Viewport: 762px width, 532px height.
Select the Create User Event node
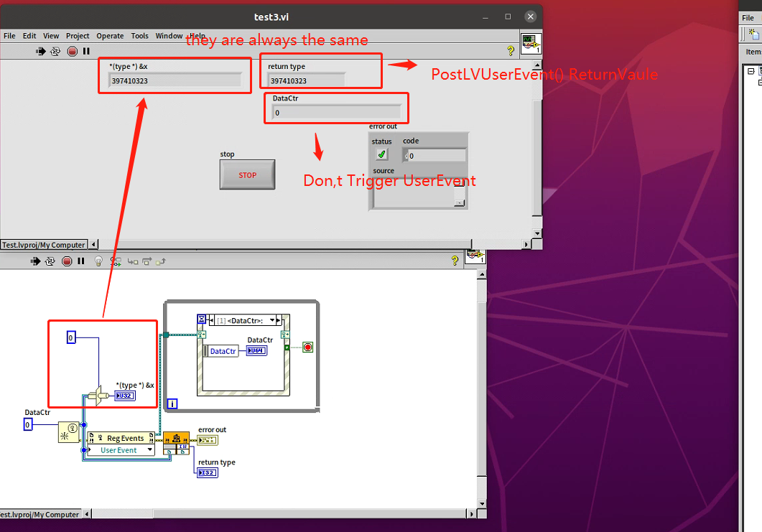click(68, 432)
